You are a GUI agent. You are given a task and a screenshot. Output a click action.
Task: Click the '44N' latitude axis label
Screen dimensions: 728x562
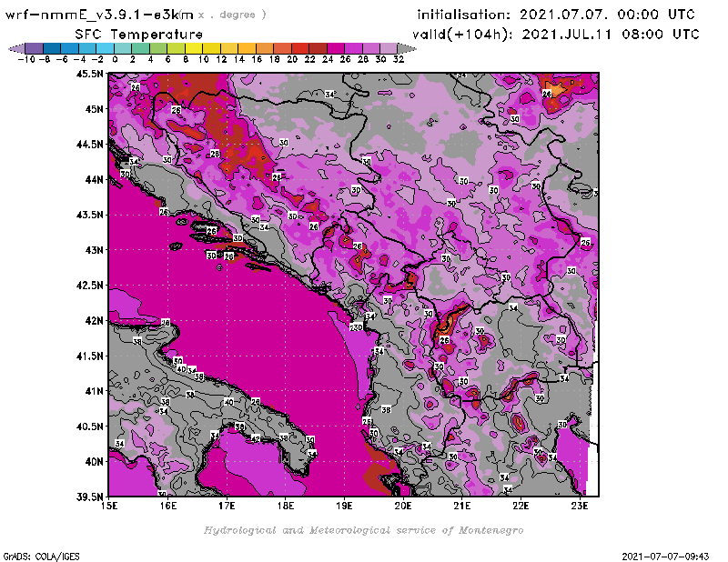click(x=94, y=179)
